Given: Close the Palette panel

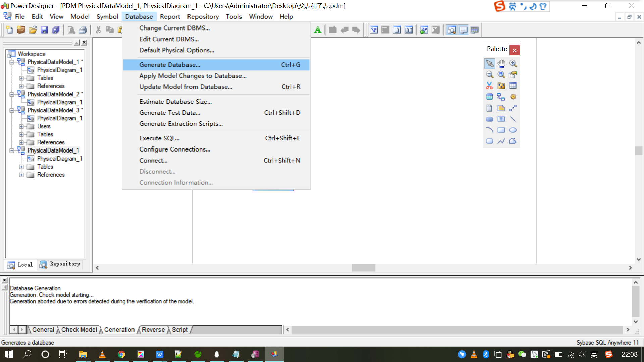Looking at the screenshot, I should coord(514,50).
